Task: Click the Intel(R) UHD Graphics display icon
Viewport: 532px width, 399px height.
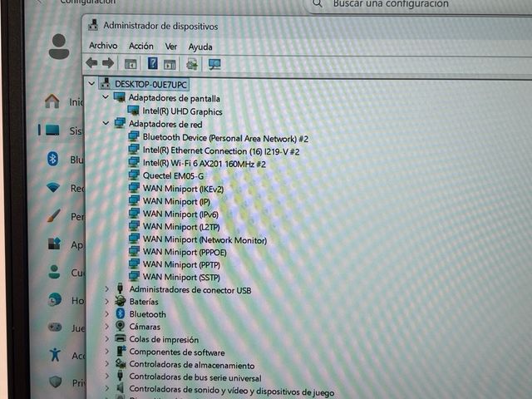Action: pos(133,111)
